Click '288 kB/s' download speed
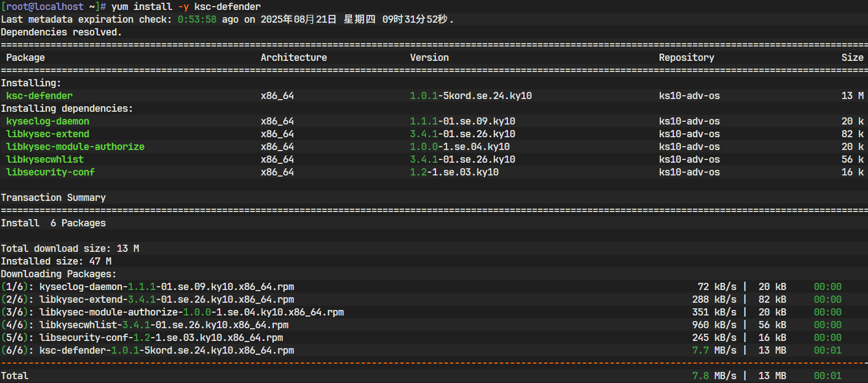 pyautogui.click(x=714, y=299)
